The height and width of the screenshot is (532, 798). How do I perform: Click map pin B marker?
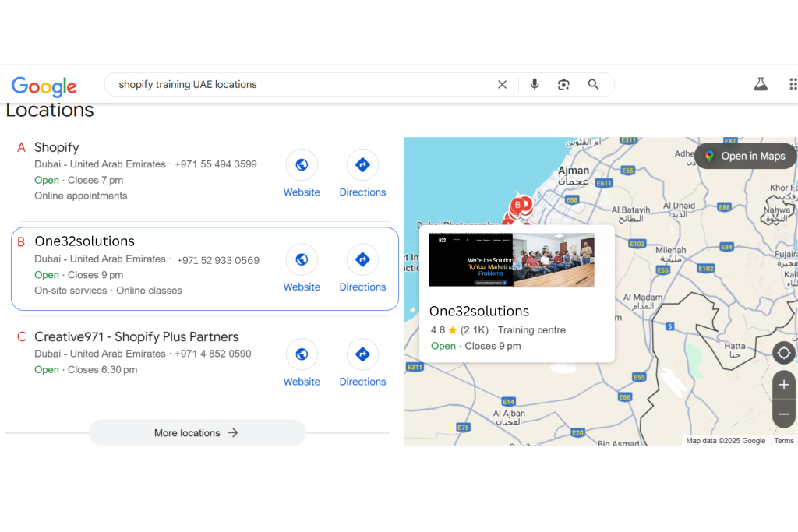[x=517, y=206]
